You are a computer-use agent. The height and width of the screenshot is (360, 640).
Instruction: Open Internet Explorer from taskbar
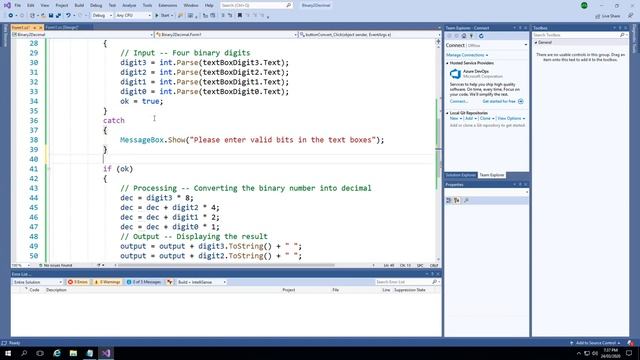(57, 353)
